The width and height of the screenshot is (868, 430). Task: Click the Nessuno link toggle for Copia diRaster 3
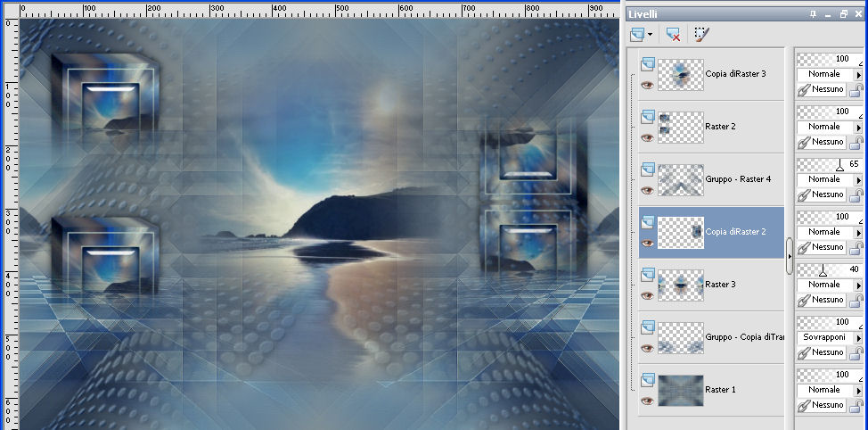click(x=822, y=89)
